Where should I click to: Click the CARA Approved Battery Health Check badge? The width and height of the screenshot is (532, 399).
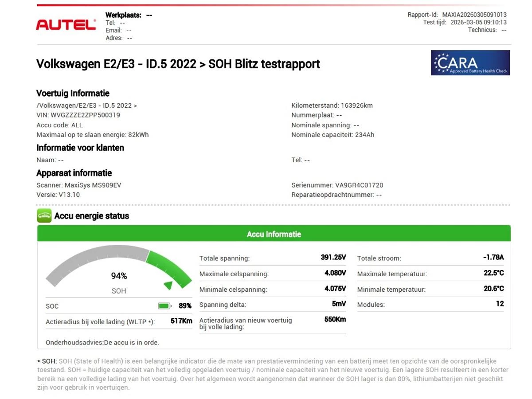(x=470, y=63)
